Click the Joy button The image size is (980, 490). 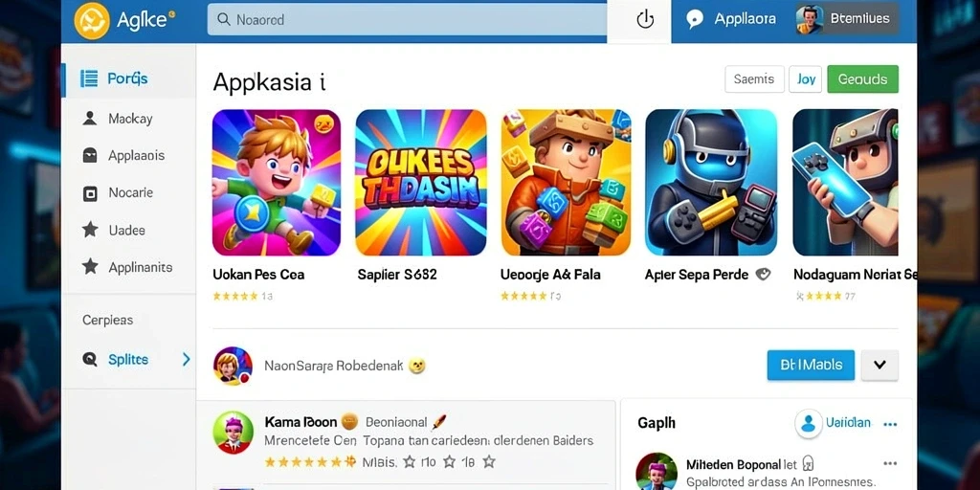[806, 79]
